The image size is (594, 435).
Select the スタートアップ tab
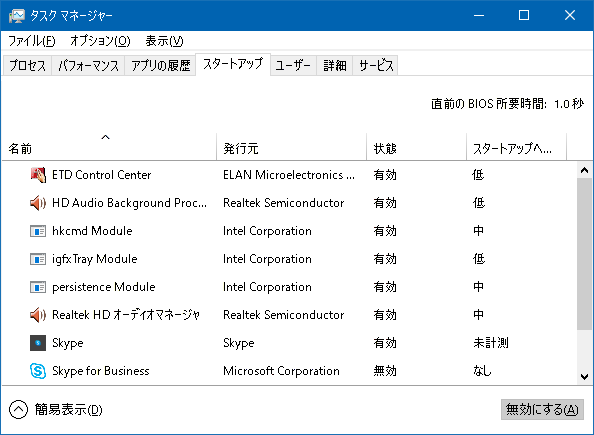point(233,64)
